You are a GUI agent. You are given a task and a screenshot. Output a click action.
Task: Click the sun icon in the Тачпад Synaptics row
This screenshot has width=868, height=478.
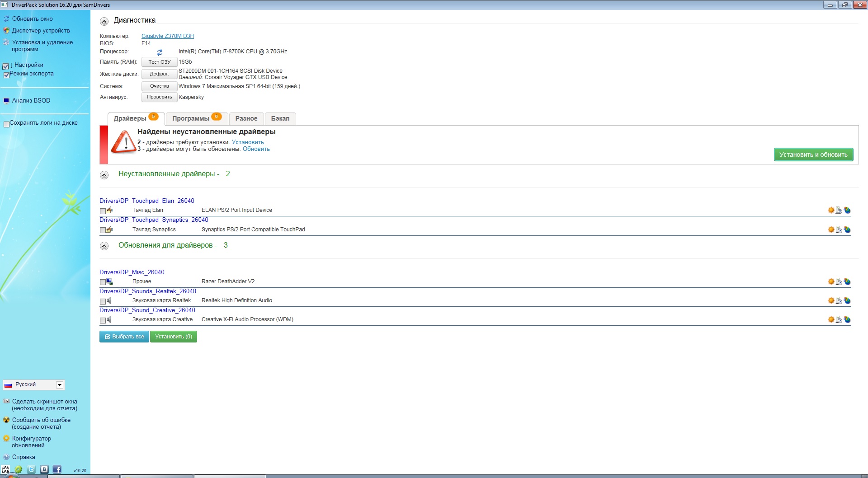(831, 230)
